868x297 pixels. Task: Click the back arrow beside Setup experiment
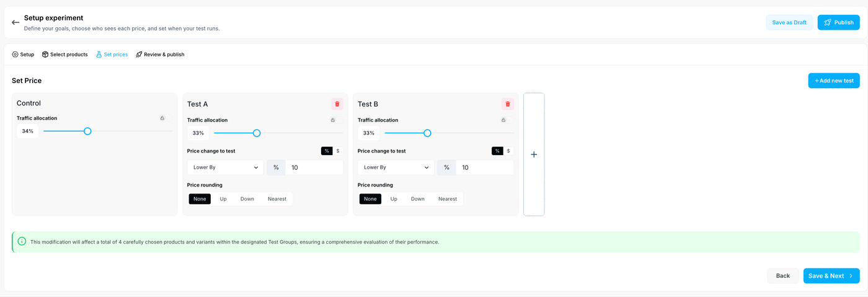point(15,22)
